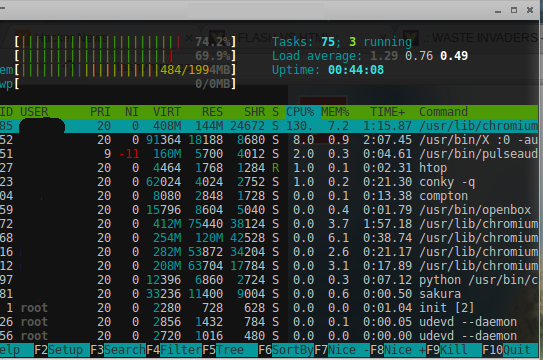Open the F6 SortBy menu
543x360 pixels.
point(286,350)
